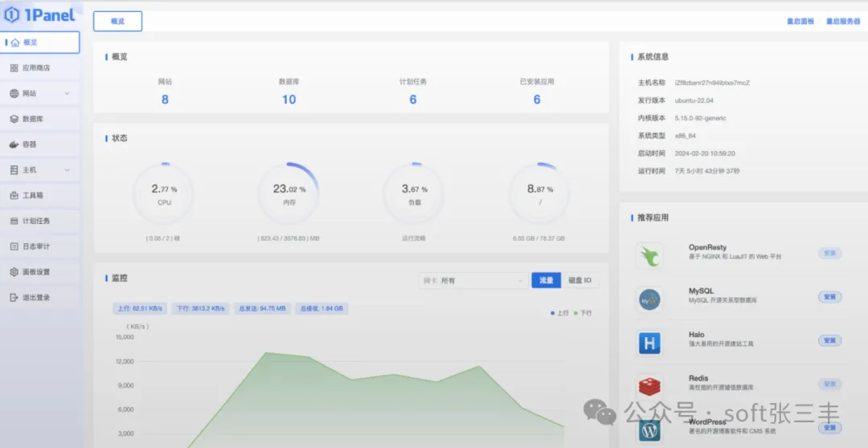Select the hostname value iZf8zbanr27n94ibtxe7mcZ
Image resolution: width=868 pixels, height=448 pixels.
coord(712,83)
